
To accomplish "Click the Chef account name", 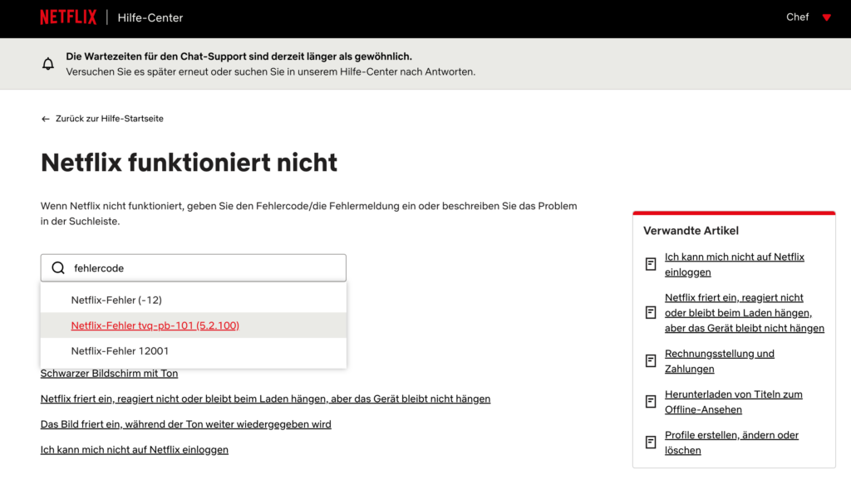I will click(x=797, y=17).
